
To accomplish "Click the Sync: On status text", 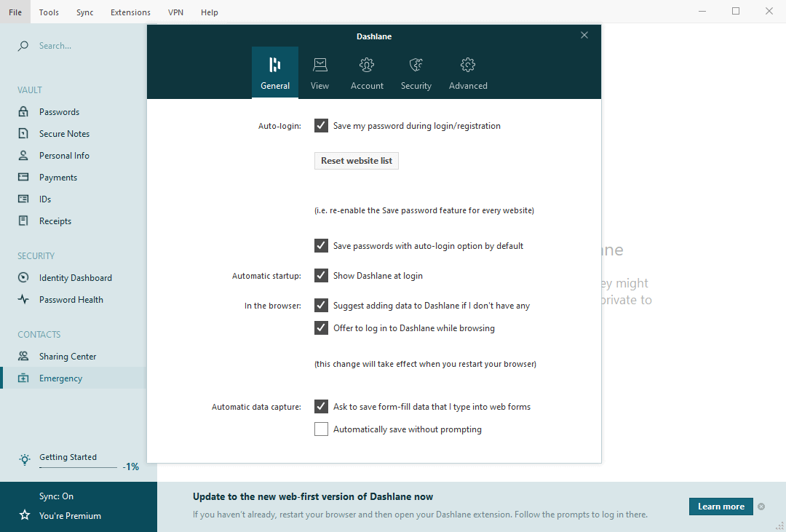I will click(x=56, y=496).
